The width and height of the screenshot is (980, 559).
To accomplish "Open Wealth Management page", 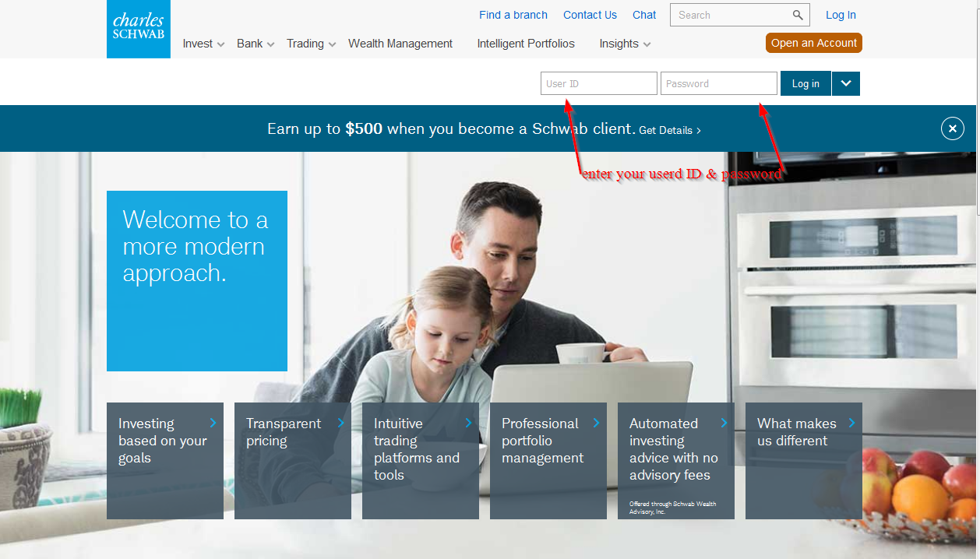I will point(400,44).
